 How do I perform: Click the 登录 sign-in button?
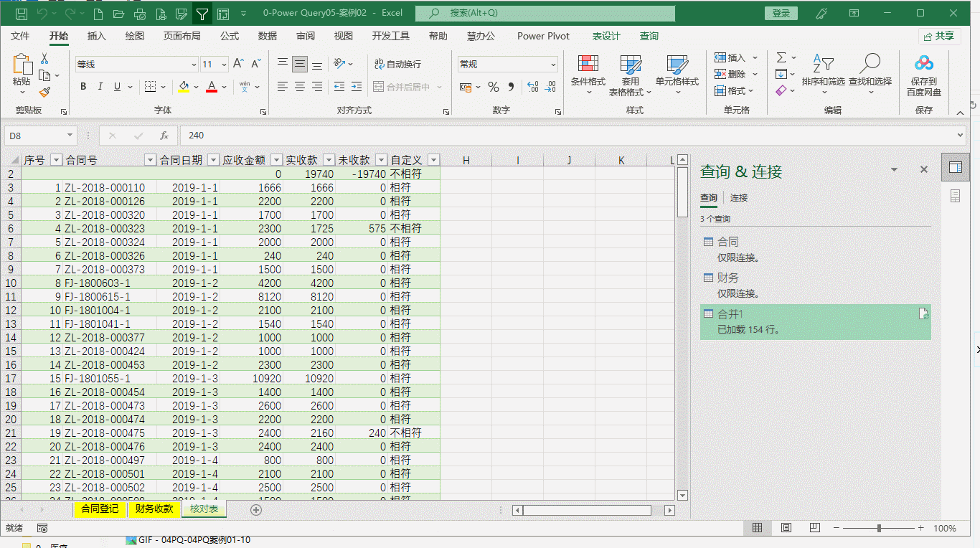coord(781,14)
